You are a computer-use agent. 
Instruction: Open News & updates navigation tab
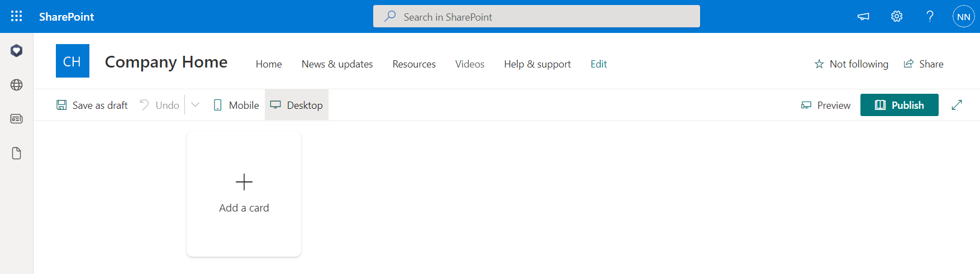(337, 64)
